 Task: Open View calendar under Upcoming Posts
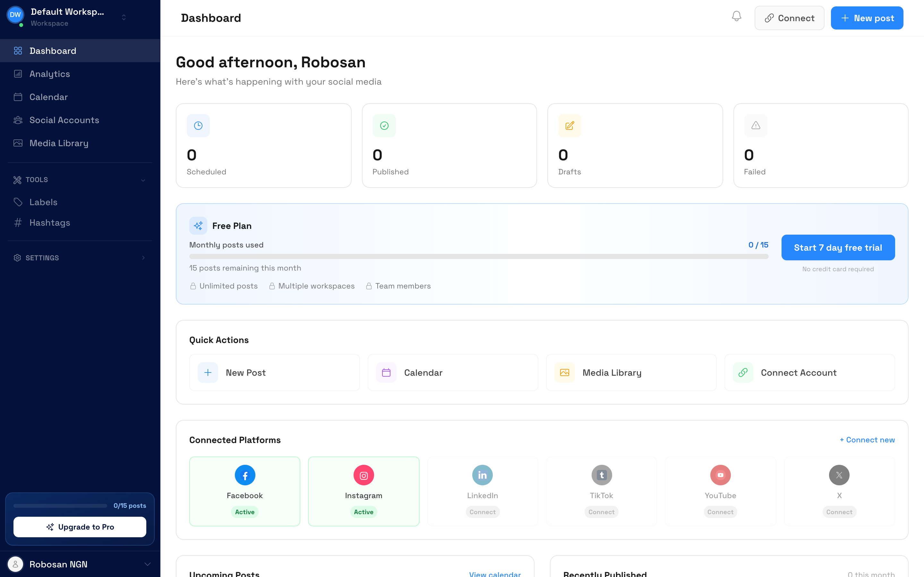(x=494, y=574)
